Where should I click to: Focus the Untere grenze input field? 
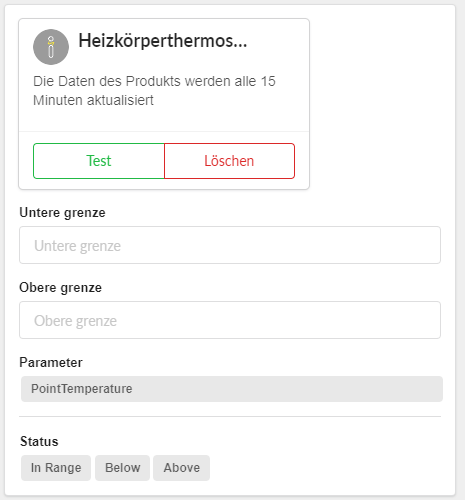click(230, 245)
